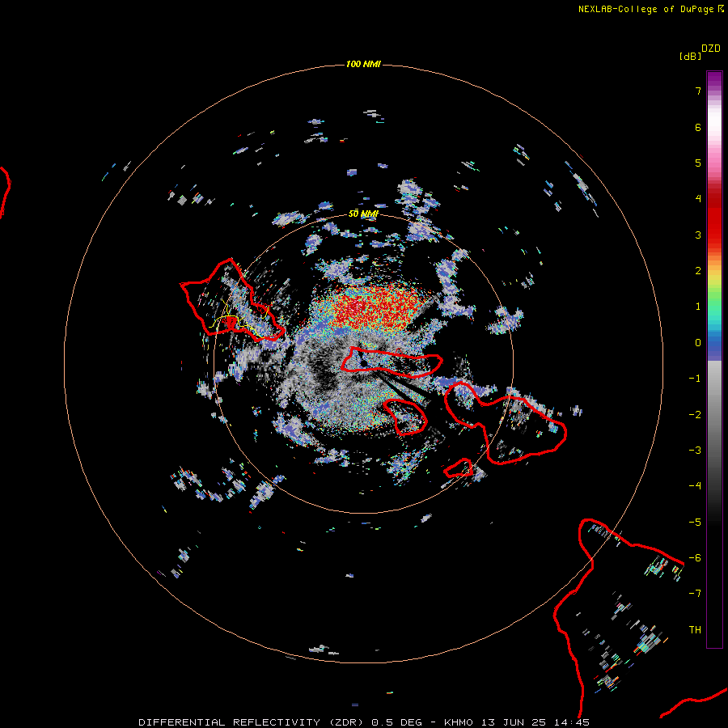Click the ZDR color scale bar
This screenshot has width=728, height=728.
click(x=714, y=359)
